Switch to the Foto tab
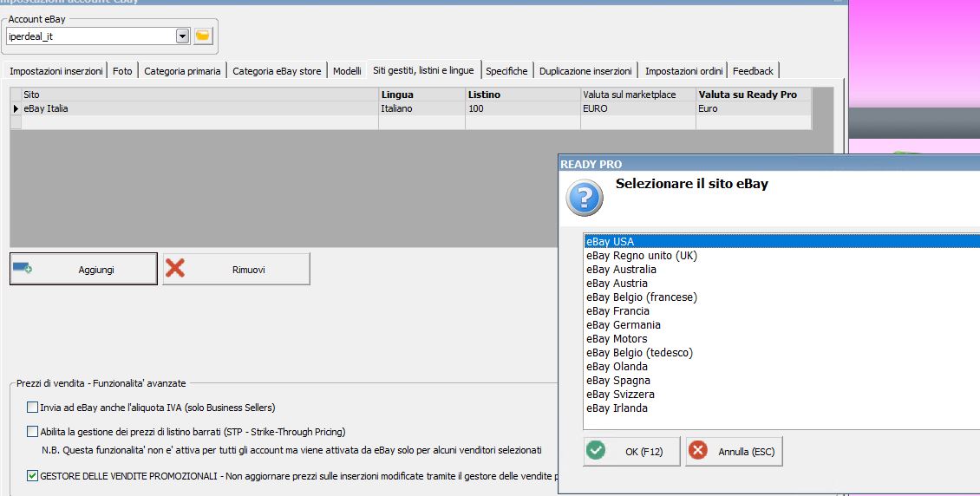This screenshot has width=980, height=496. (x=122, y=71)
